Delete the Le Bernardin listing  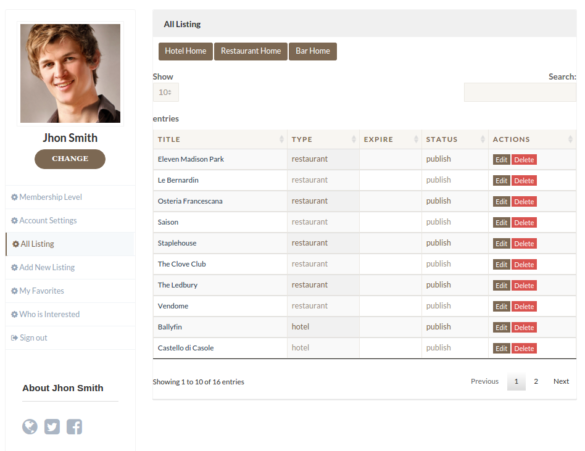coord(524,181)
